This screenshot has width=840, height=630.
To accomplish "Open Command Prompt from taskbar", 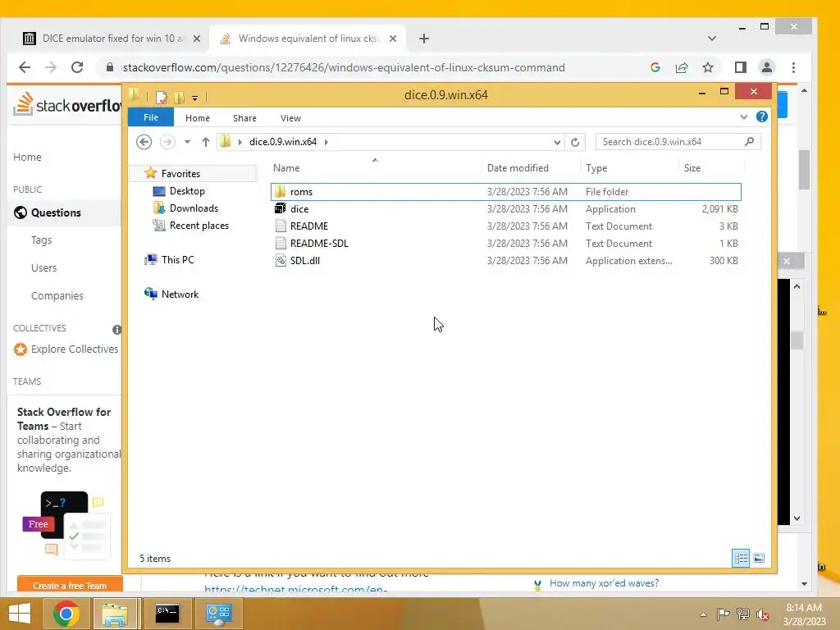I will coord(167,614).
